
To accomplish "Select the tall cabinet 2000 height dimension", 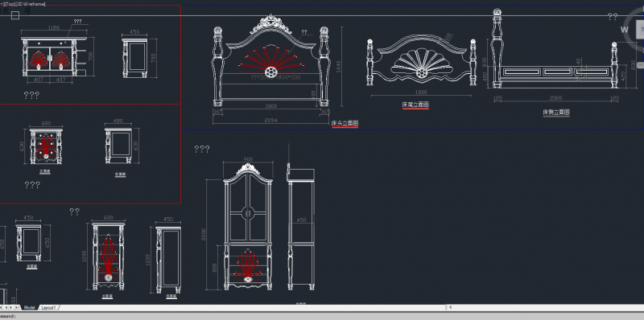I will pos(204,235).
